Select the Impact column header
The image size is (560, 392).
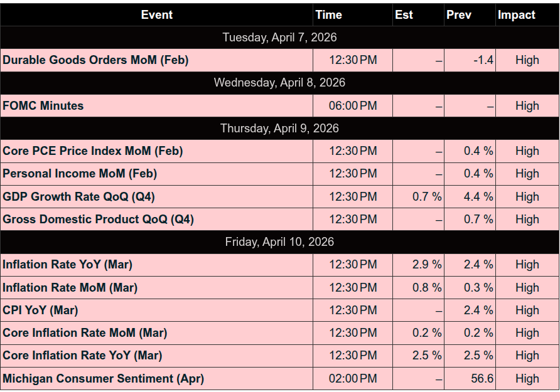(x=516, y=15)
